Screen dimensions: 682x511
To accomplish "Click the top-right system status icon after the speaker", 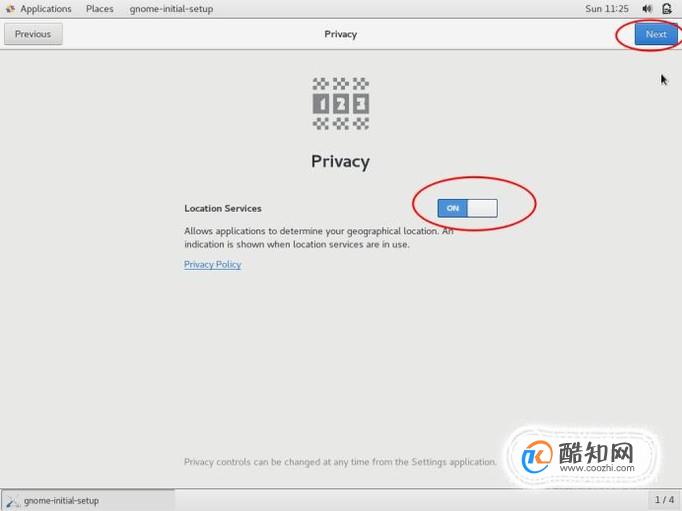I will 667,9.
